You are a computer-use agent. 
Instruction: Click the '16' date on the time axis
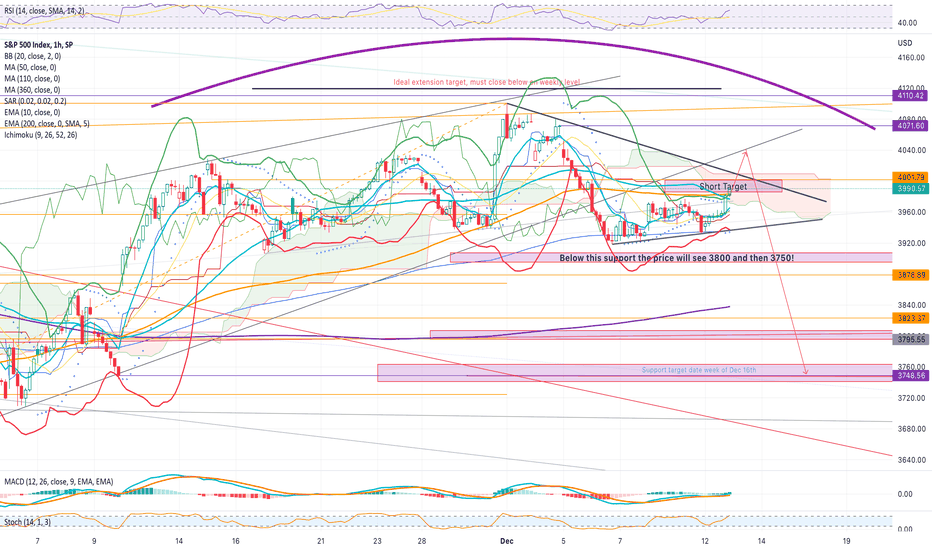(x=236, y=541)
